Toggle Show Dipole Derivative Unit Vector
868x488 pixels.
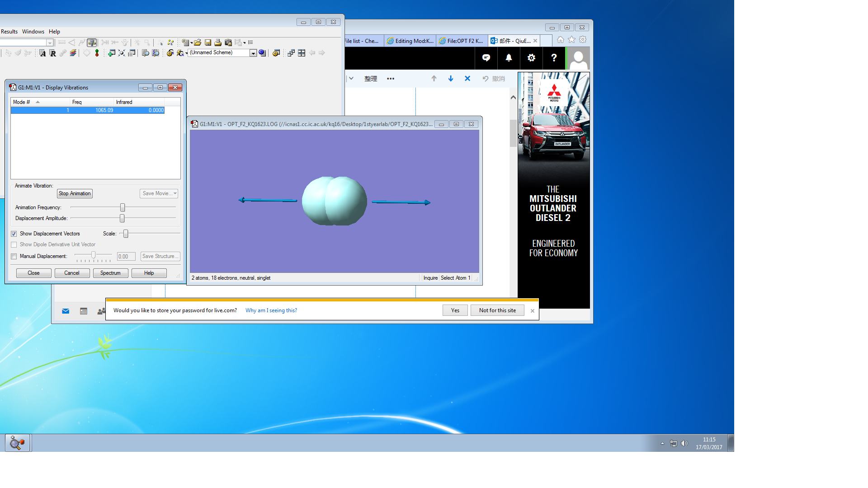(x=14, y=245)
